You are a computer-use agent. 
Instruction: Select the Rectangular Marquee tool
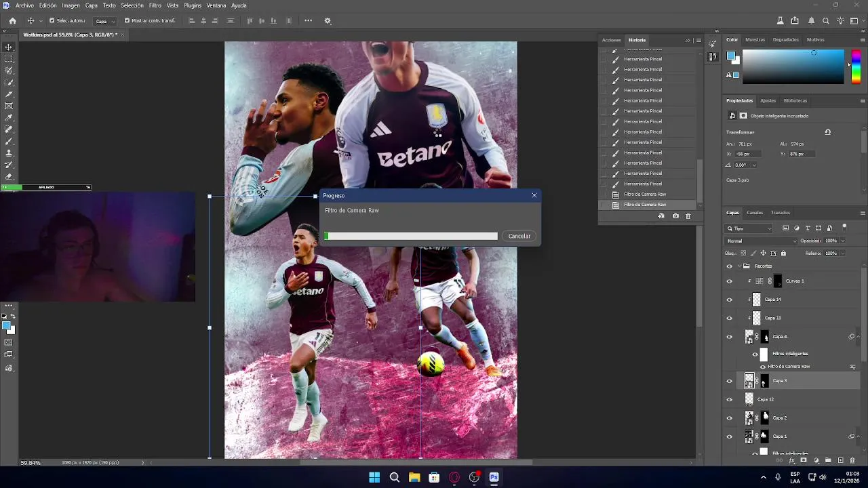click(9, 59)
